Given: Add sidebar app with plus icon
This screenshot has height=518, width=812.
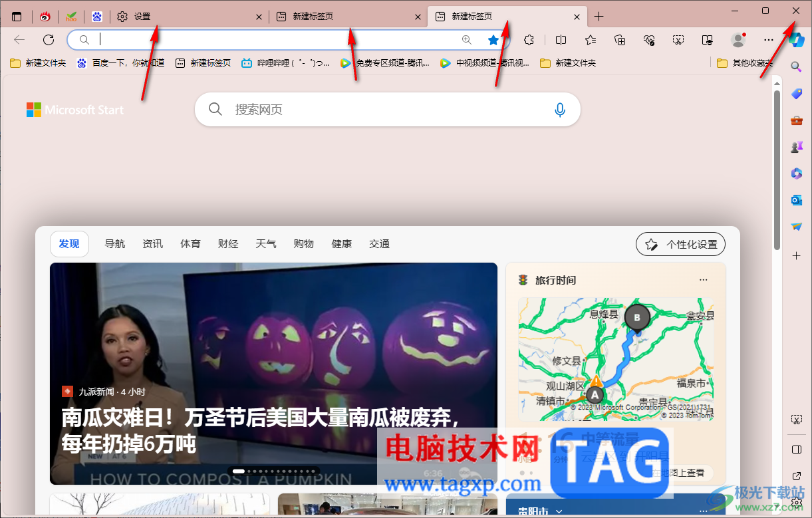Looking at the screenshot, I should (x=796, y=255).
